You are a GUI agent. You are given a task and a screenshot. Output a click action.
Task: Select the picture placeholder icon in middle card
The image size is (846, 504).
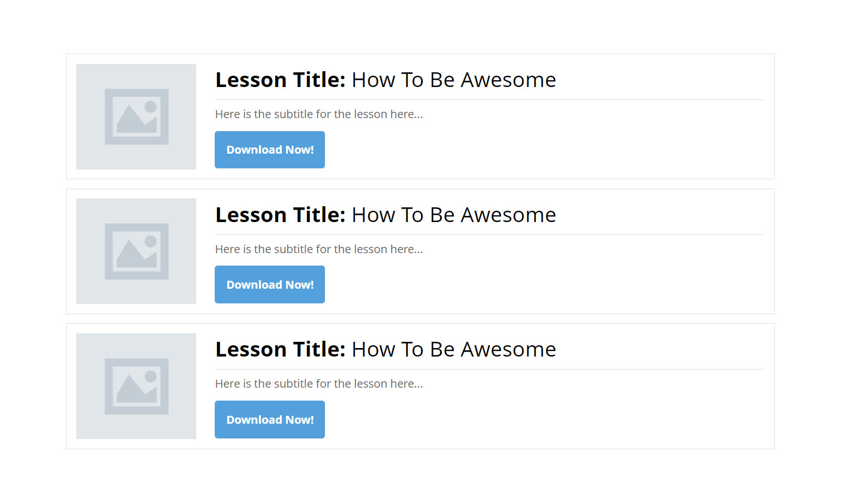[136, 251]
